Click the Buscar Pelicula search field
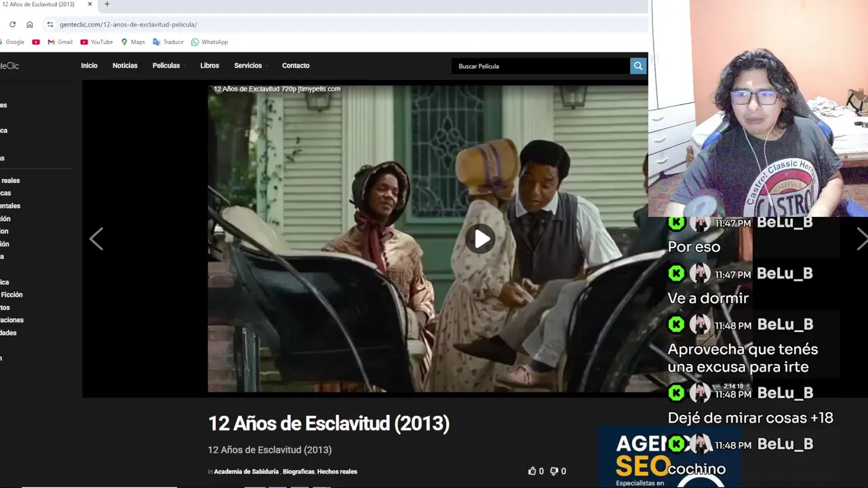This screenshot has width=868, height=488. [x=540, y=66]
